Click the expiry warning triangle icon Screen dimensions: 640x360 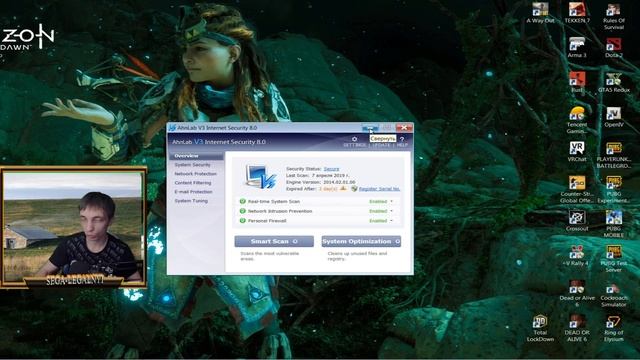[x=343, y=189]
